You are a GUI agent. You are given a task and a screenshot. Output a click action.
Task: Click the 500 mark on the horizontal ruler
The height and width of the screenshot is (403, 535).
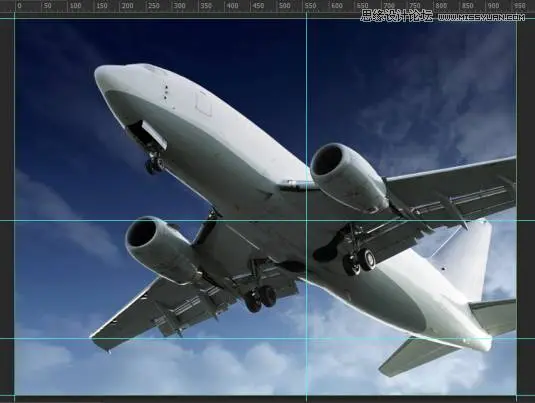tap(285, 6)
